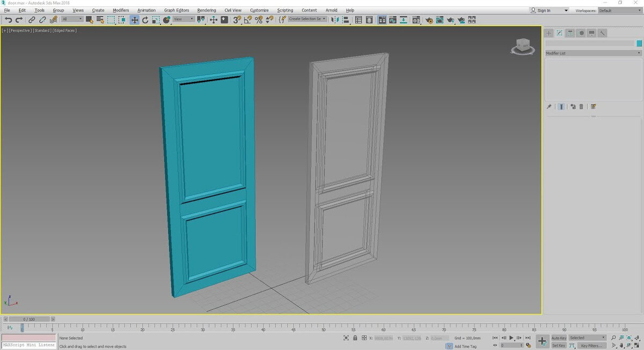Open the Create Selection Set dropdown
644x350 pixels.
click(308, 19)
